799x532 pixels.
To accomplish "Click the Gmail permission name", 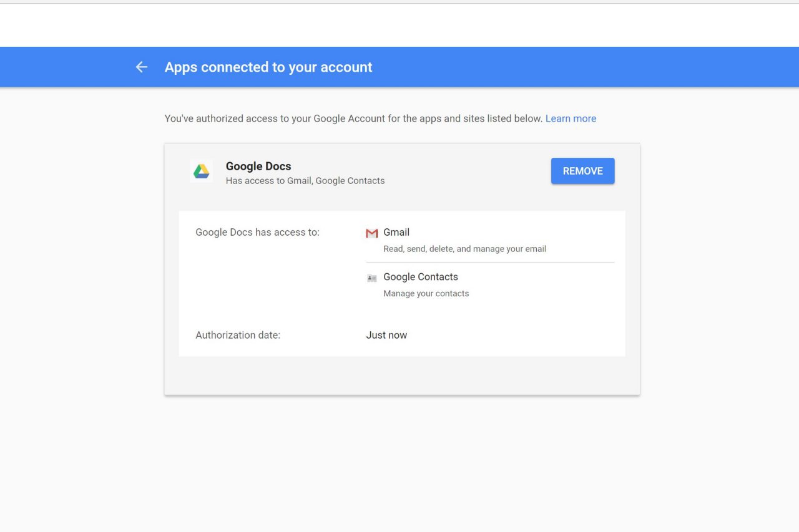I will [x=396, y=232].
